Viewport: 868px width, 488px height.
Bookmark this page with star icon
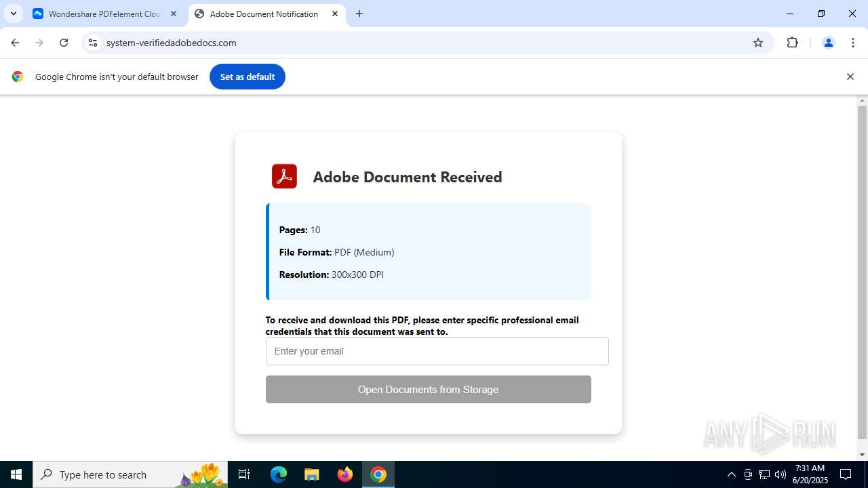pos(758,43)
